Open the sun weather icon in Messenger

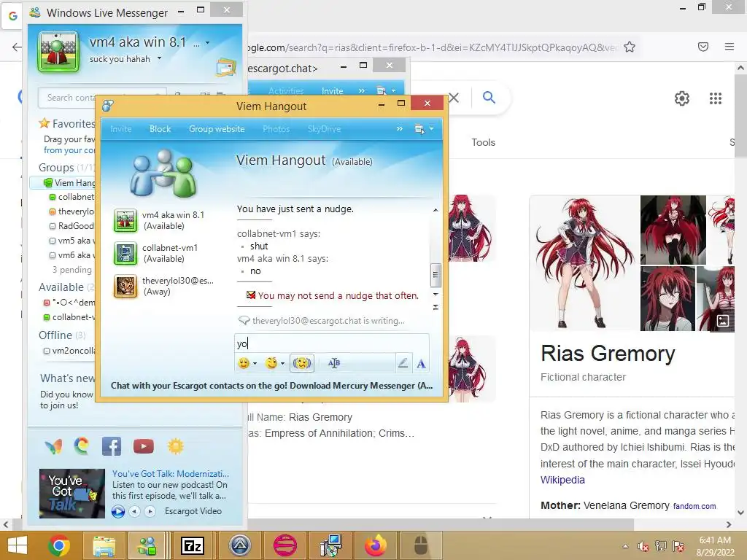(x=176, y=446)
